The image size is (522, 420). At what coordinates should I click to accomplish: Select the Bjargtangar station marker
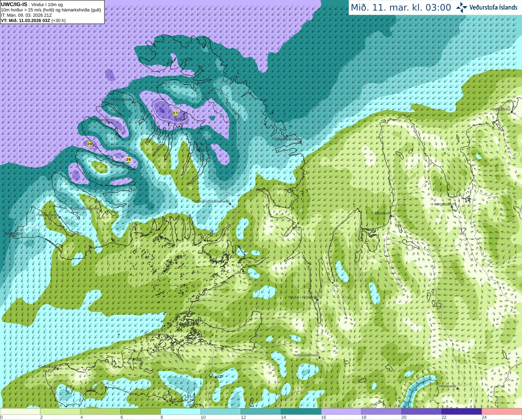click(13, 236)
